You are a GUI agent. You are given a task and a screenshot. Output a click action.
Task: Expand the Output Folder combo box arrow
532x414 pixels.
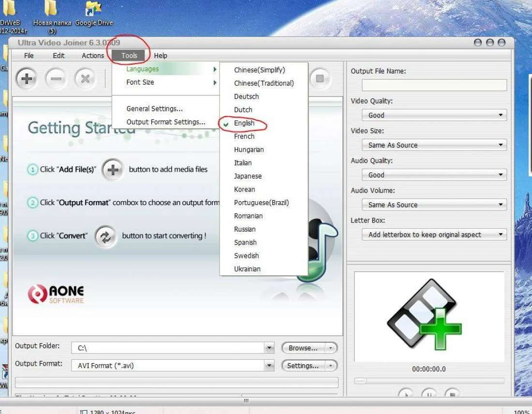click(269, 348)
